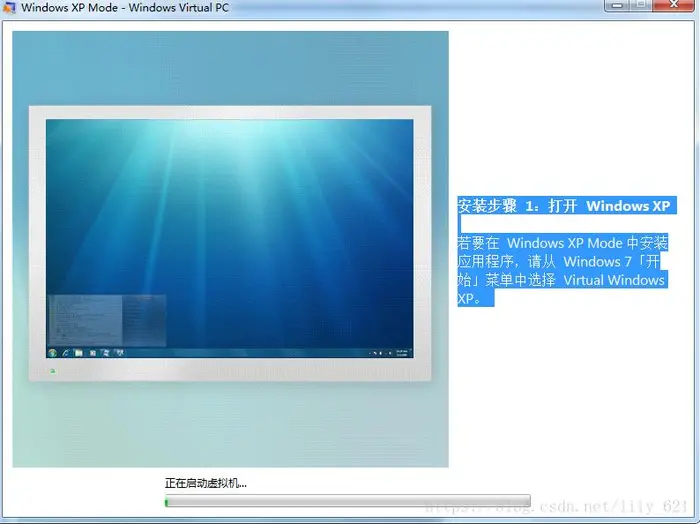Click the heading '安装步骤 1: 打开 Windows XP'
The image size is (700, 524).
tap(564, 206)
